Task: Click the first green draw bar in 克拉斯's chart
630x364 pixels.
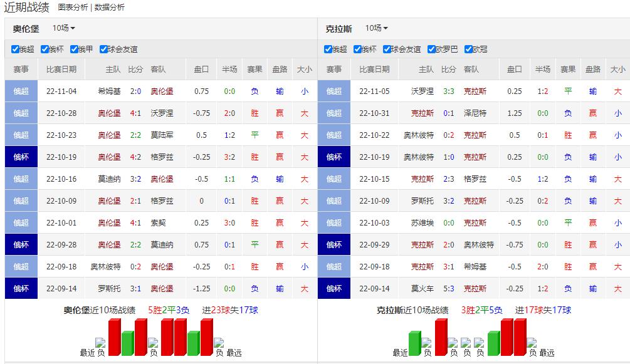Action: coord(414,343)
